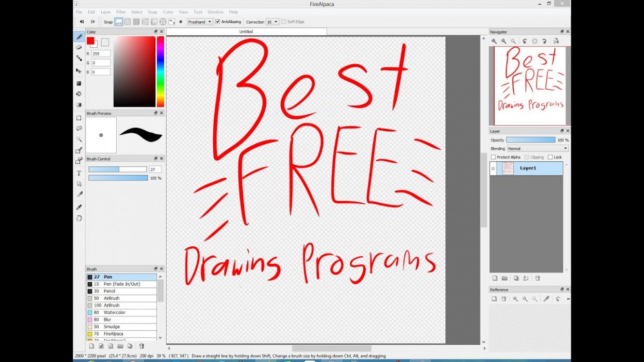This screenshot has height=362, width=644.
Task: Select the Move tool
Action: (79, 71)
